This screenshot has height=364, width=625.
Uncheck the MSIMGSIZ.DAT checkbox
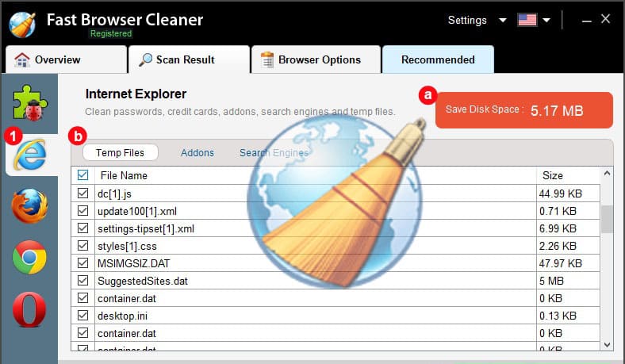[x=83, y=263]
